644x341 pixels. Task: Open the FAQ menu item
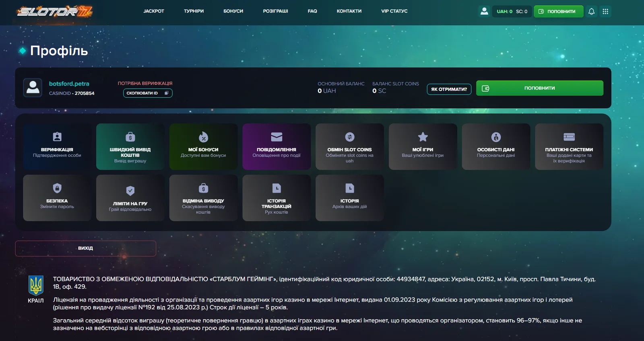click(312, 11)
